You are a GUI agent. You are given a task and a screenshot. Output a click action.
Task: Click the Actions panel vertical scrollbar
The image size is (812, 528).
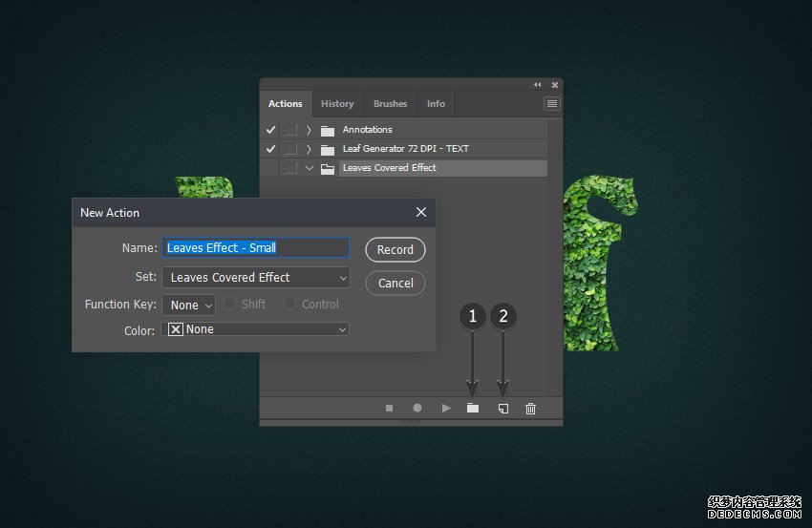coord(555,257)
